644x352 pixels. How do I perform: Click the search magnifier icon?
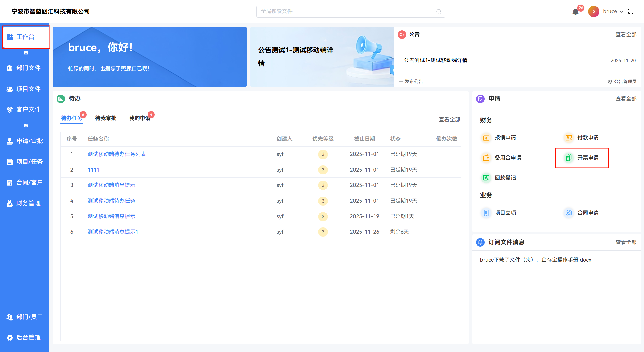(x=439, y=12)
